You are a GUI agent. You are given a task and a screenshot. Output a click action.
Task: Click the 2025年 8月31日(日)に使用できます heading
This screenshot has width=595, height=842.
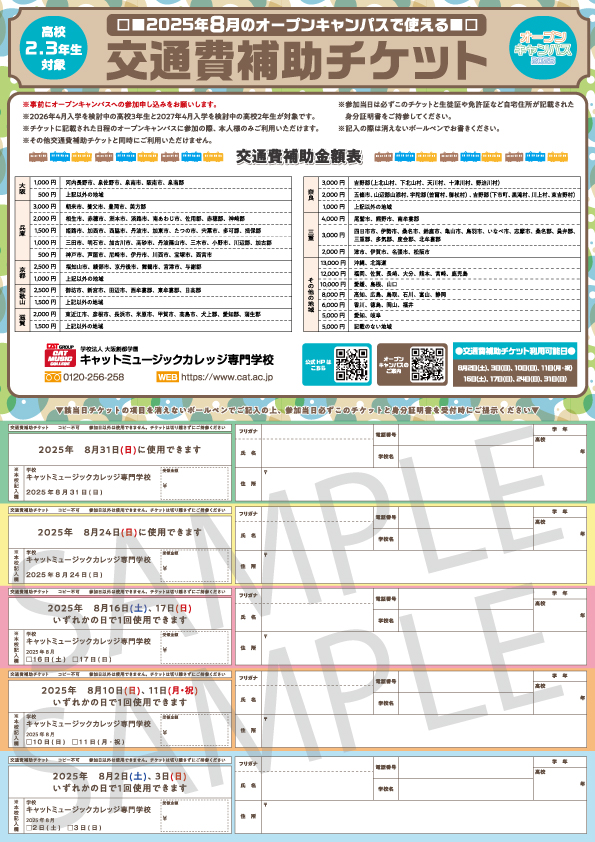click(120, 449)
